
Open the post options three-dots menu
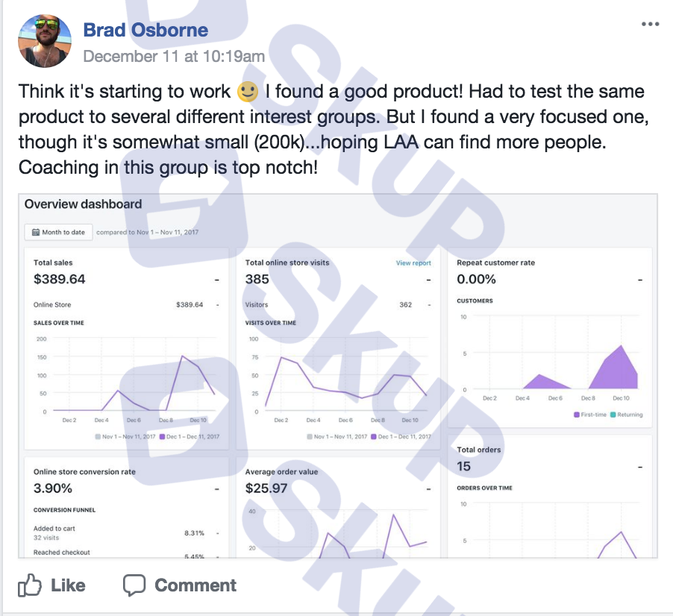click(x=650, y=24)
